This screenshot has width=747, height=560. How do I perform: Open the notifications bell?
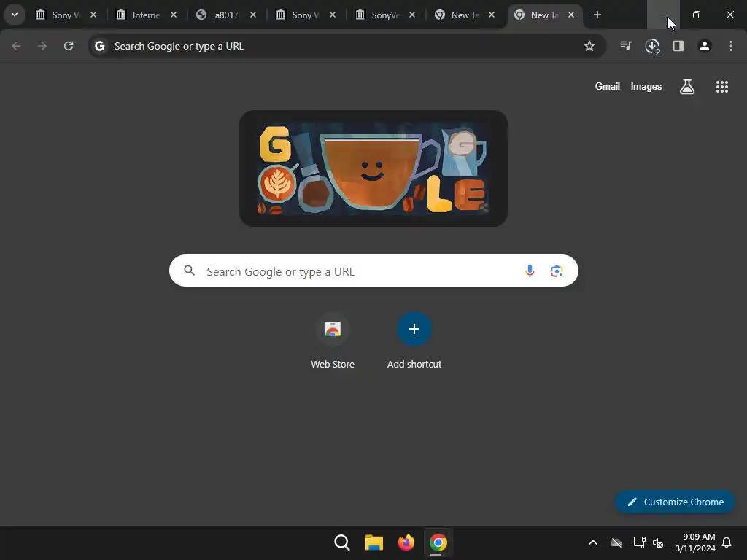point(727,542)
